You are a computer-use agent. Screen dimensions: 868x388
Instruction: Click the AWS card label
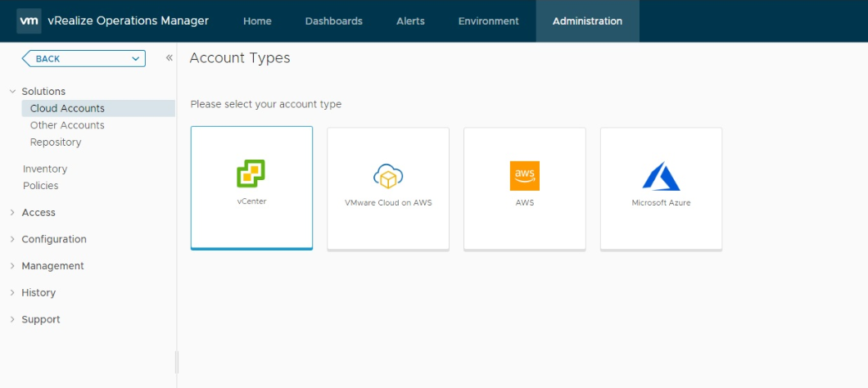[525, 203]
